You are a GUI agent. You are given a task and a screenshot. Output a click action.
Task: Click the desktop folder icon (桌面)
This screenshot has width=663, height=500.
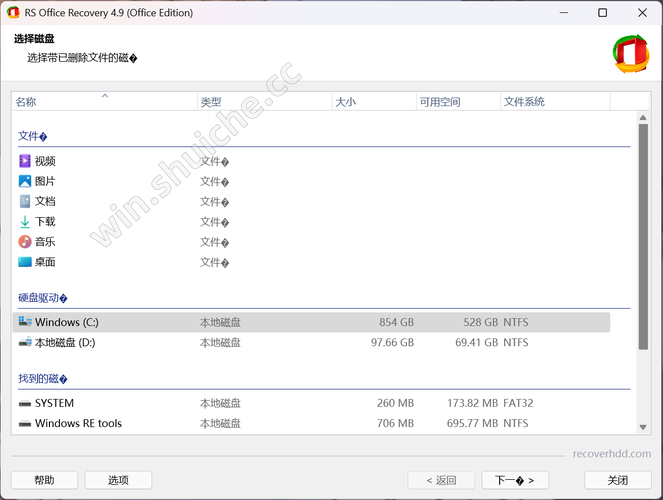click(25, 262)
